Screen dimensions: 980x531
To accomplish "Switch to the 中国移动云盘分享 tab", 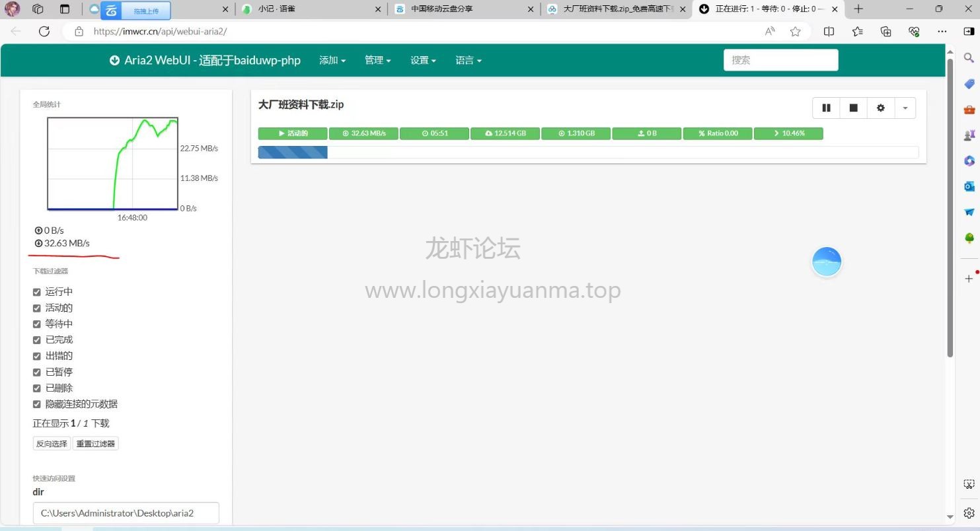I will [x=463, y=9].
